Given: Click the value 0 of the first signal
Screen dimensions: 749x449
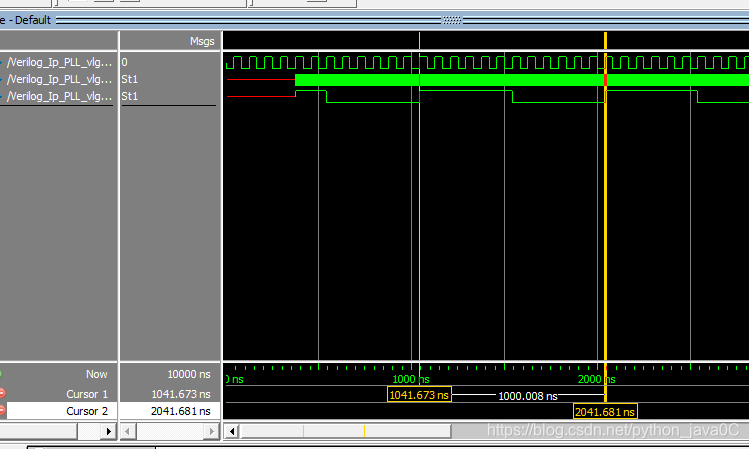Looking at the screenshot, I should click(124, 62).
